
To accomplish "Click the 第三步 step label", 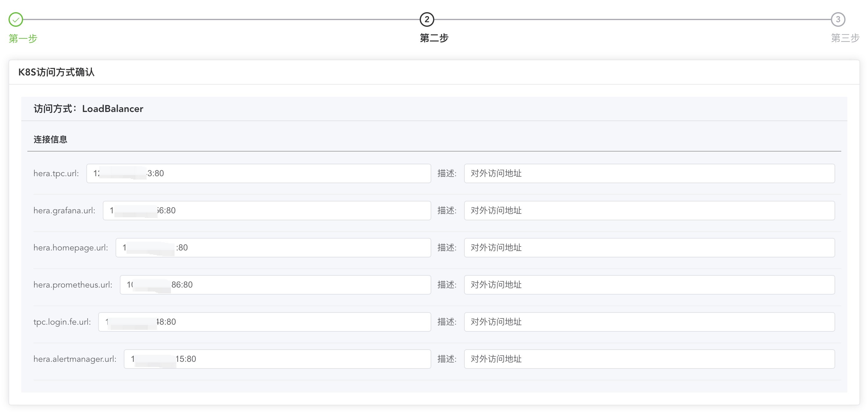I will click(x=845, y=38).
